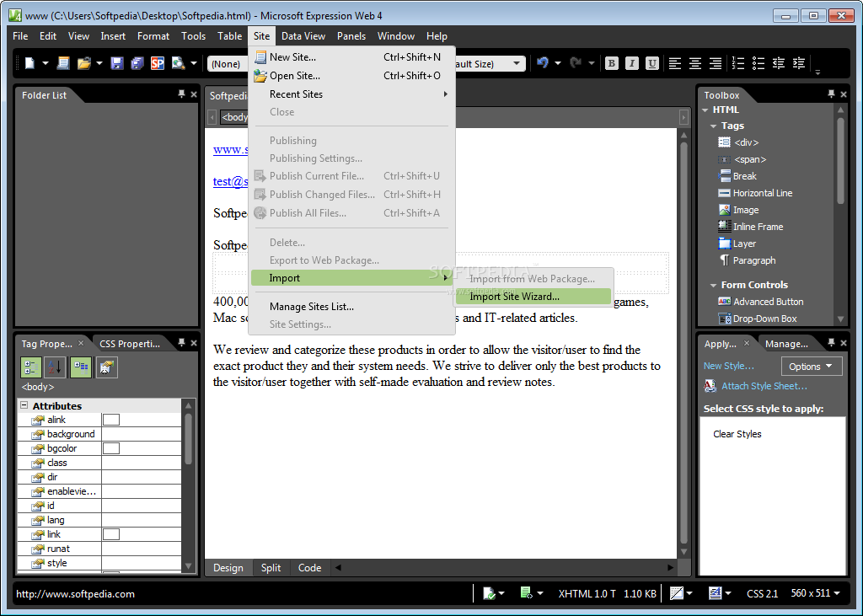
Task: Click the Save floppy disk icon
Action: click(x=116, y=64)
